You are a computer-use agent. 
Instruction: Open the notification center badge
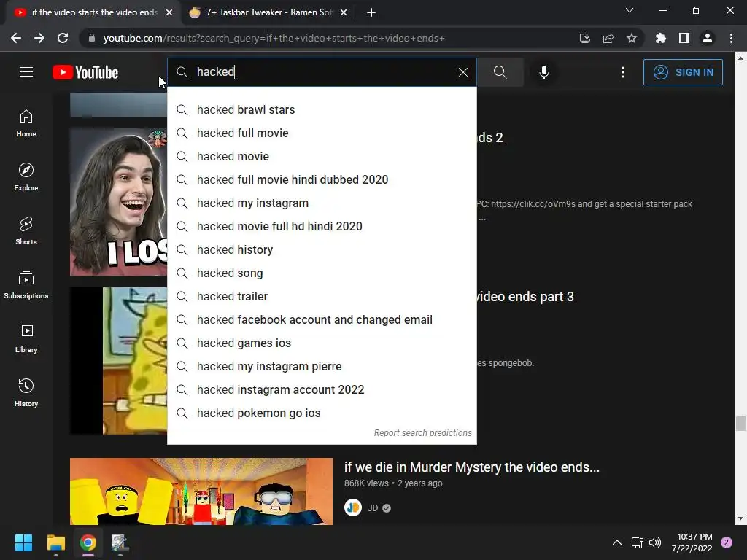tap(727, 542)
